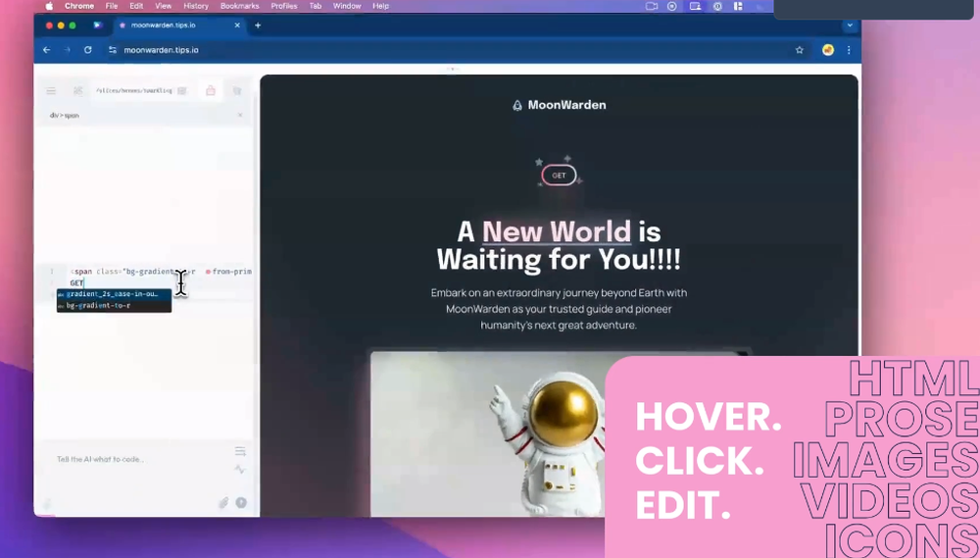
Task: Click the GET pill badge in preview
Action: coord(559,176)
